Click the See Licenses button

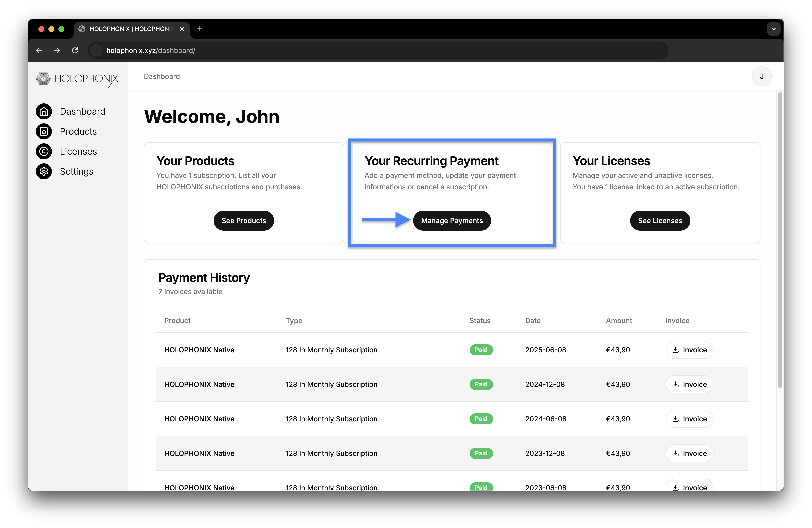click(x=660, y=221)
